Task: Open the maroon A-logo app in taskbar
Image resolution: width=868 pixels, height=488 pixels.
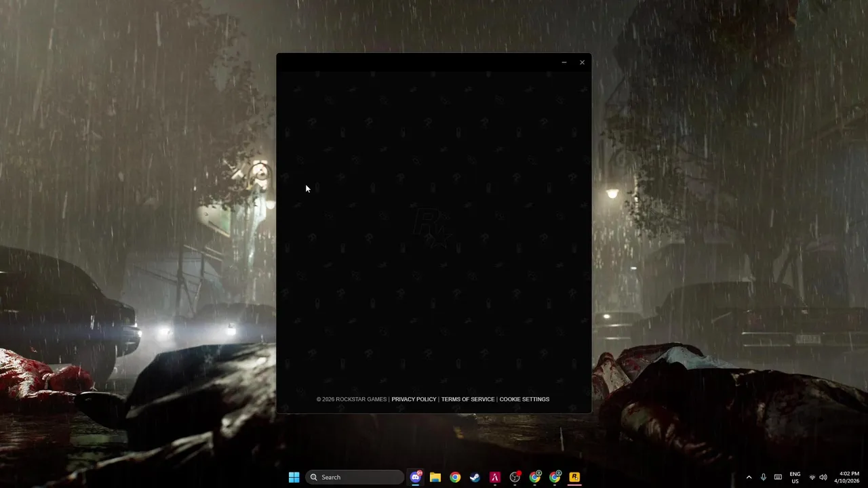Action: (x=495, y=477)
